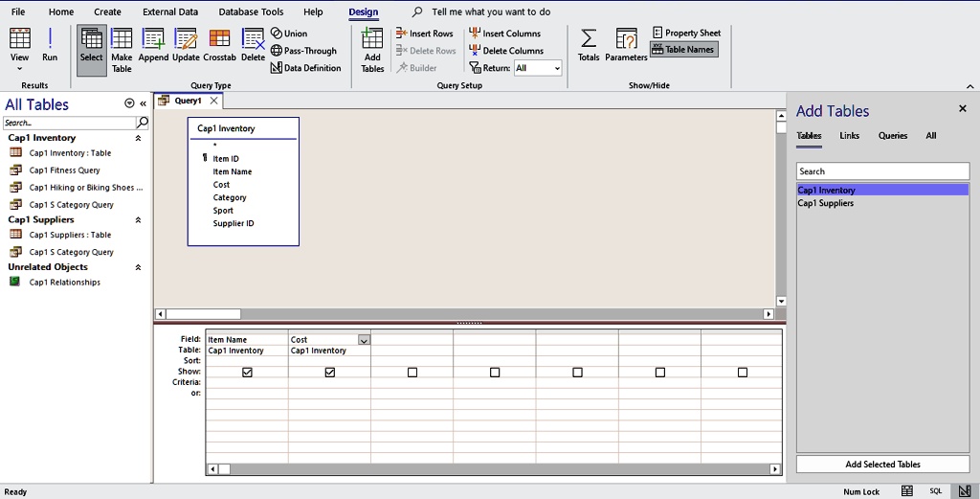Switch to Design view from status bar

[x=965, y=491]
